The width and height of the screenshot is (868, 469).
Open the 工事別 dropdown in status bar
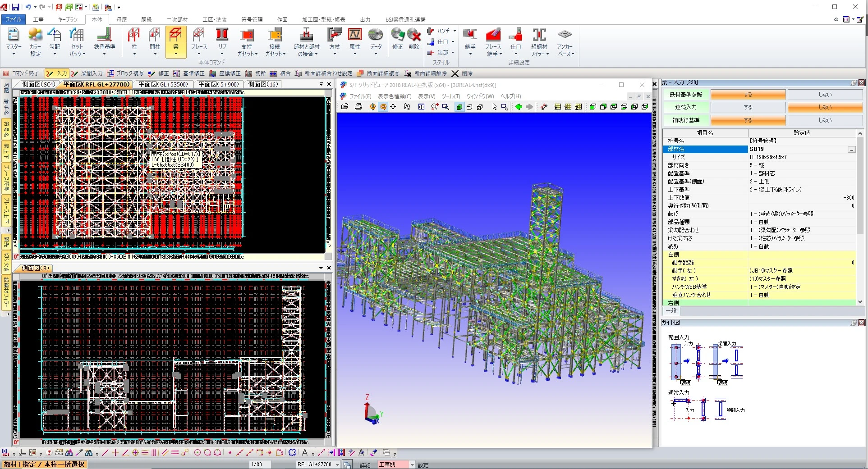point(412,464)
